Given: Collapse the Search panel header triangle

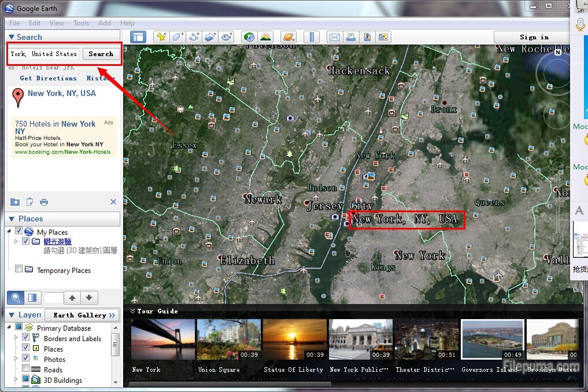Looking at the screenshot, I should (12, 37).
